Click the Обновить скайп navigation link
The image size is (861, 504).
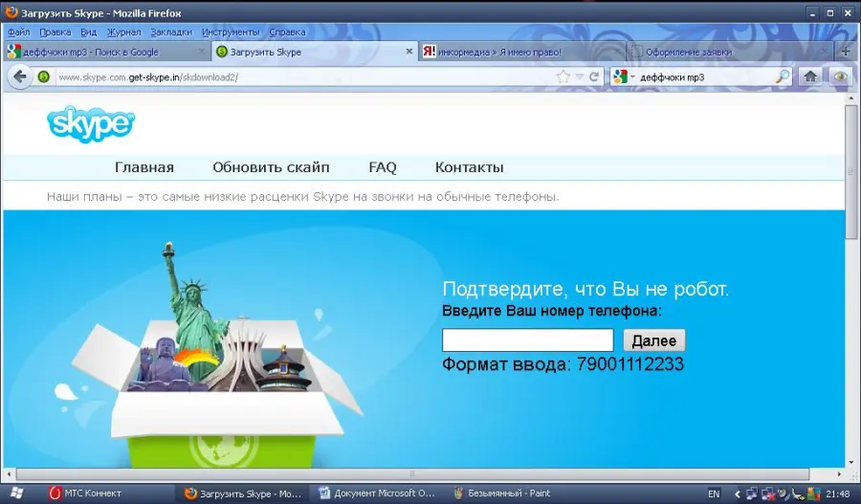pyautogui.click(x=272, y=167)
